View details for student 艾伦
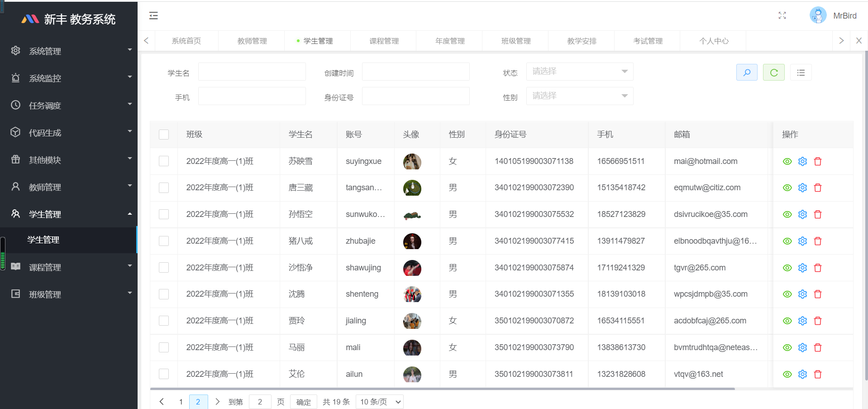 [787, 375]
